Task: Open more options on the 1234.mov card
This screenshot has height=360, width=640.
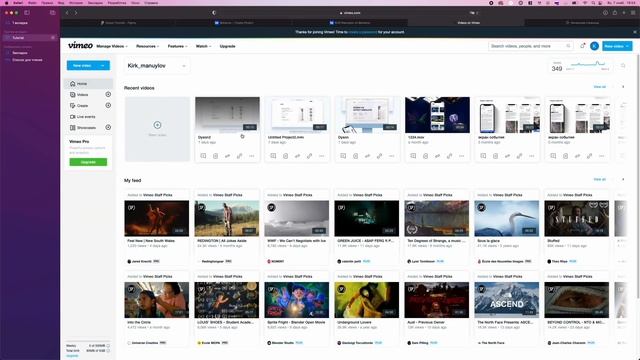Action: (461, 156)
